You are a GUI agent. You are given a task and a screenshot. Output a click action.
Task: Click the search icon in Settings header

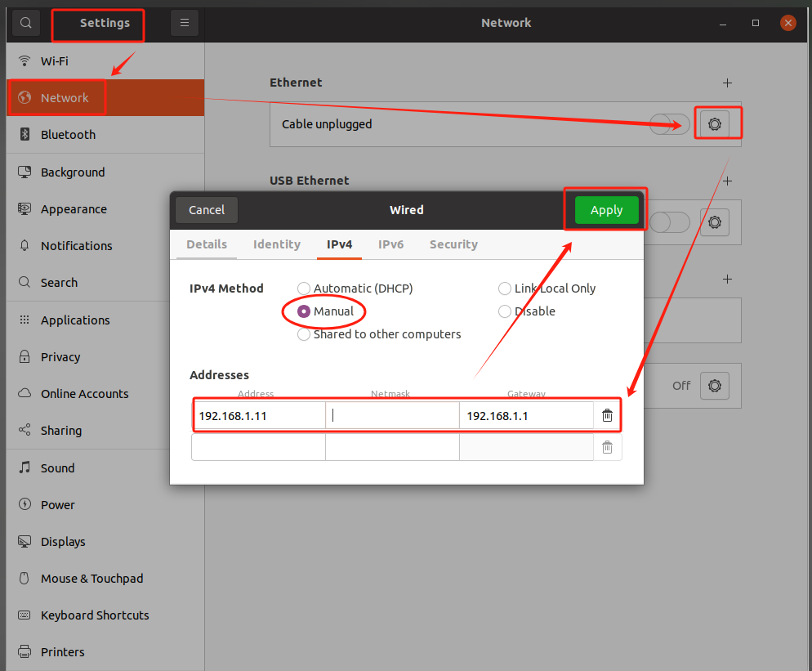pos(26,23)
